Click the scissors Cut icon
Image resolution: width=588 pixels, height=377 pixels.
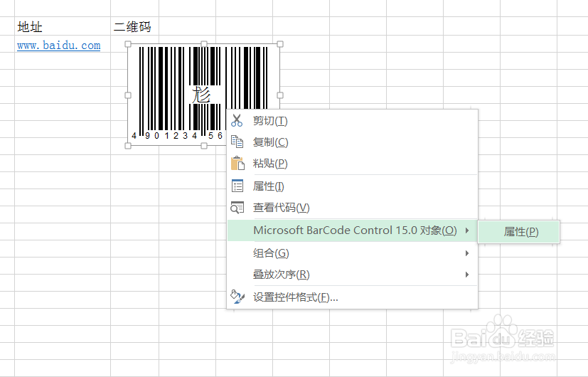click(237, 120)
